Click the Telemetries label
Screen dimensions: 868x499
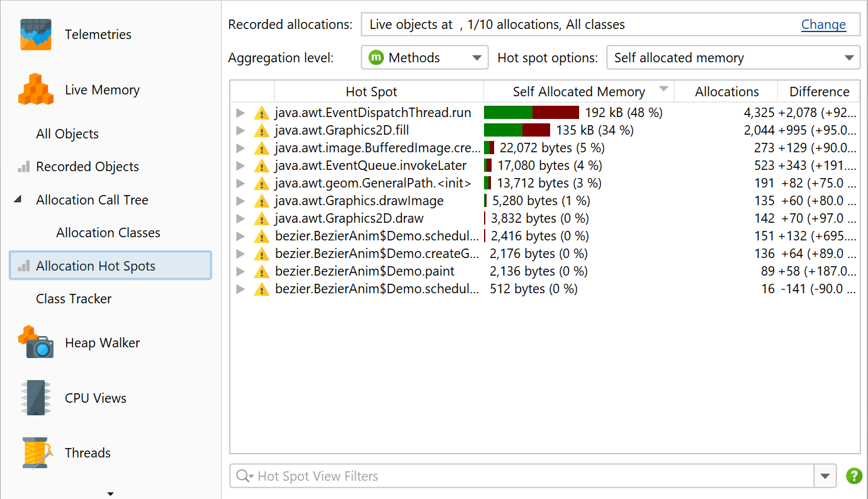[x=98, y=35]
